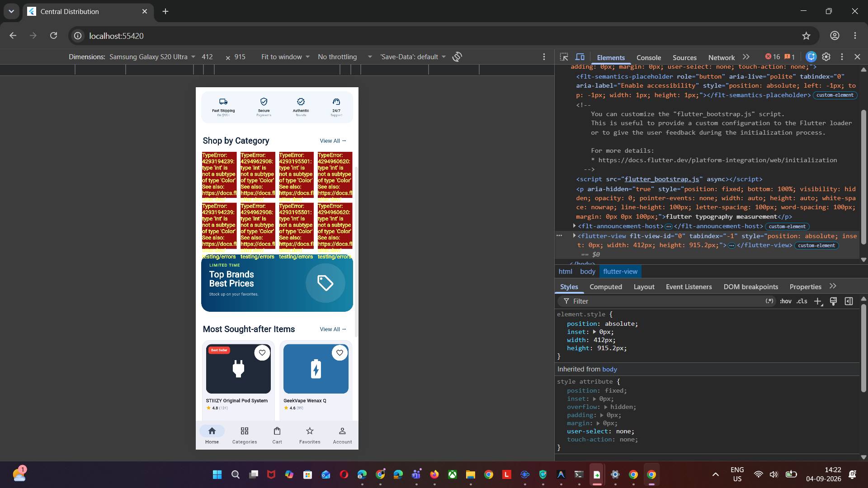Click the rotate device orientation icon

tap(457, 57)
